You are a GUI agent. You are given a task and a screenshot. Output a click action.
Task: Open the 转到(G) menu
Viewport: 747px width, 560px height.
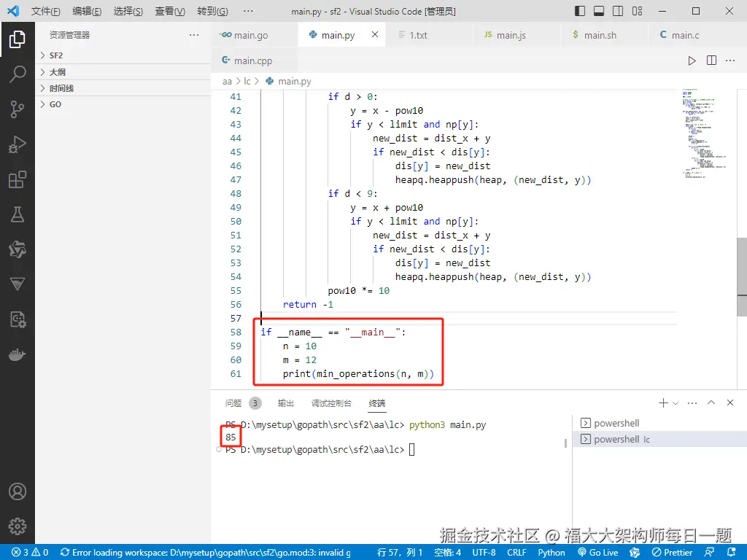point(212,11)
